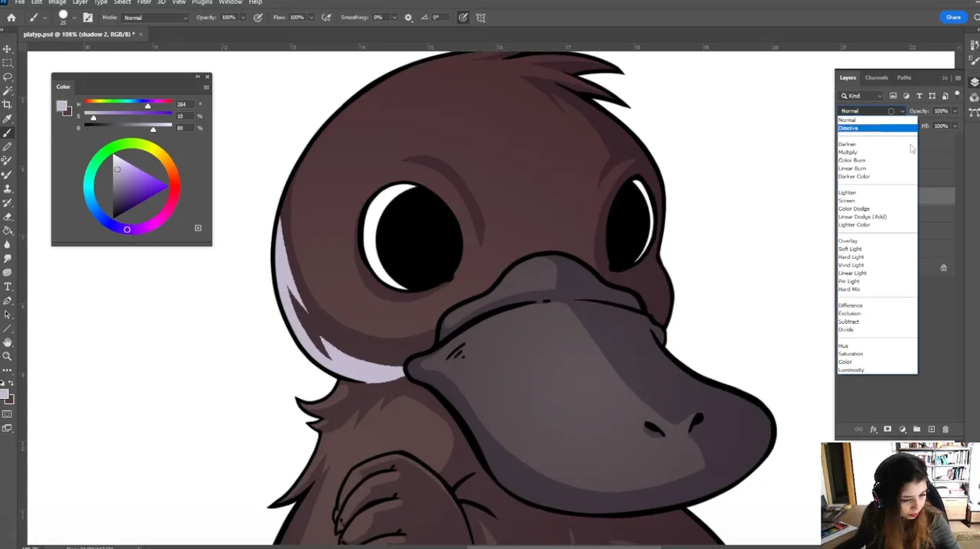Select the Rectangular Marquee tool

8,63
